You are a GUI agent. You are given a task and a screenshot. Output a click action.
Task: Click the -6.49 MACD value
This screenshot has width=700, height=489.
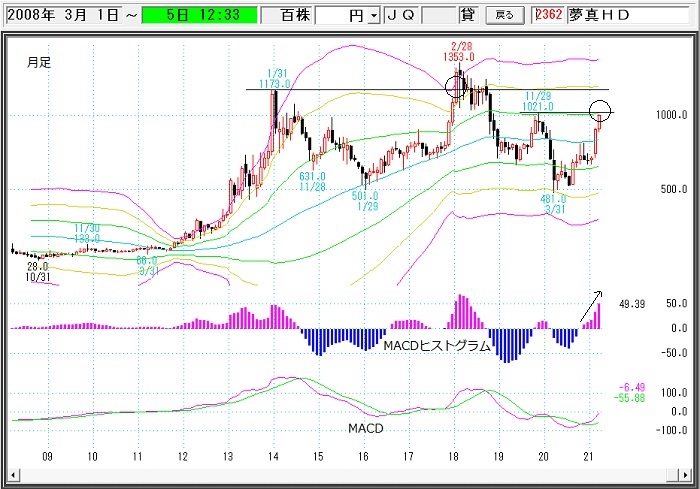(x=632, y=388)
